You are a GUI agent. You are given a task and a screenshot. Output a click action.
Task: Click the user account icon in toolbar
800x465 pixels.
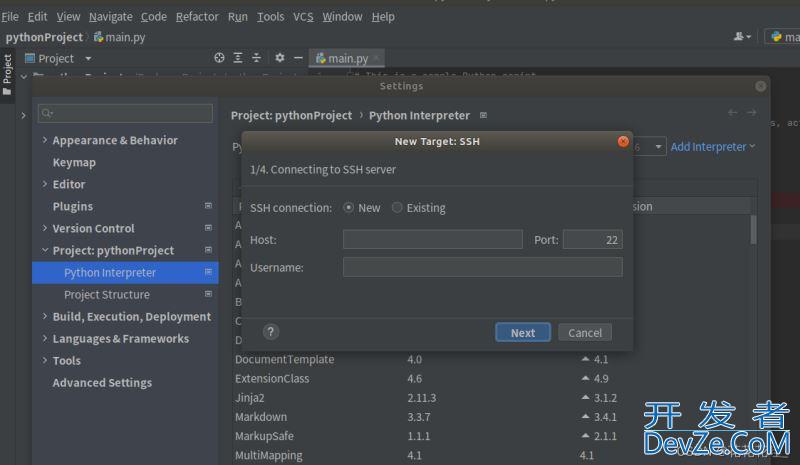[x=741, y=36]
